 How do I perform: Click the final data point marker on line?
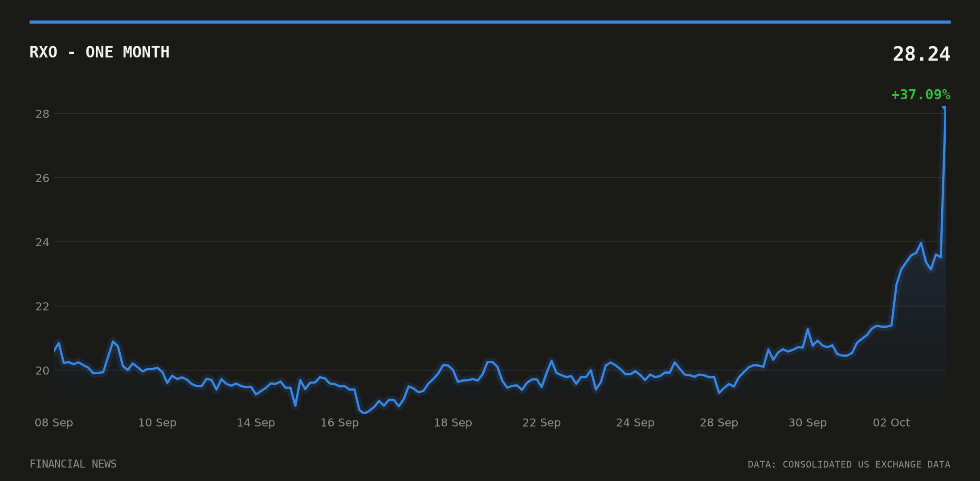(x=944, y=107)
